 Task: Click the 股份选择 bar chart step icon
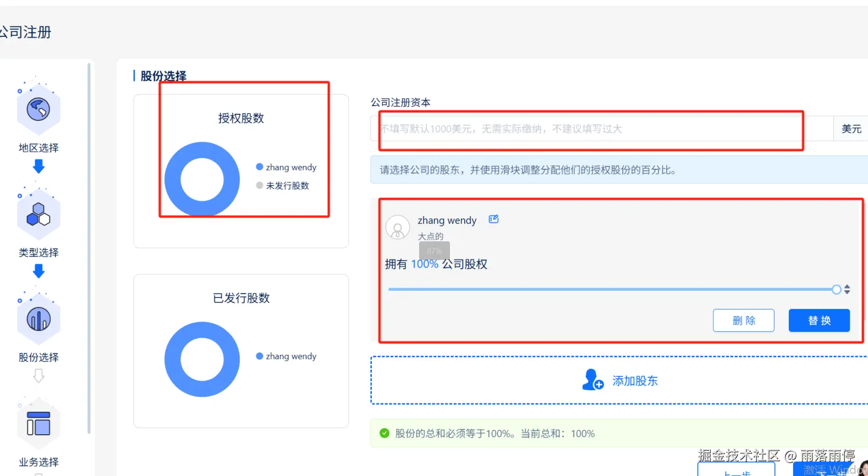click(x=39, y=319)
